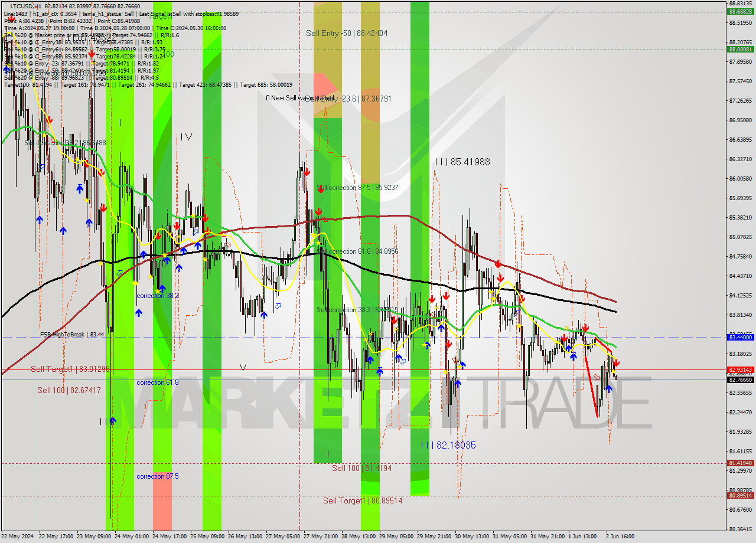Click the blue 83.44000 price tag
Image resolution: width=756 pixels, height=543 pixels.
[741, 337]
